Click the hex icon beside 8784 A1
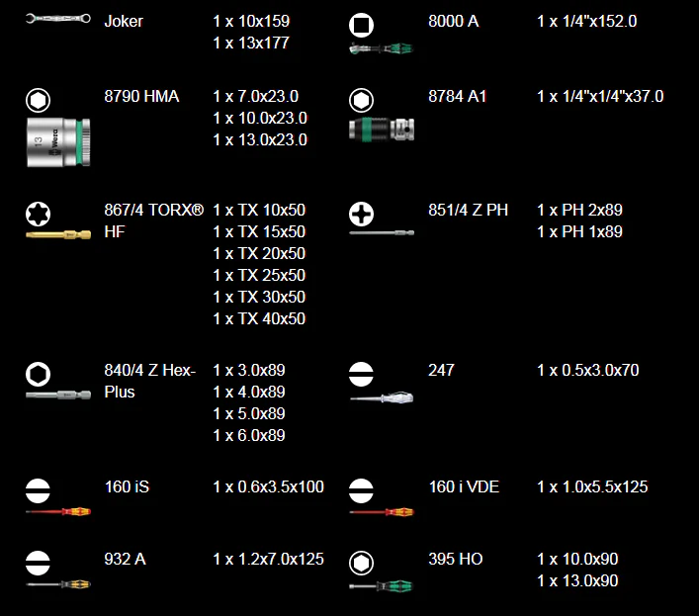 pyautogui.click(x=361, y=100)
